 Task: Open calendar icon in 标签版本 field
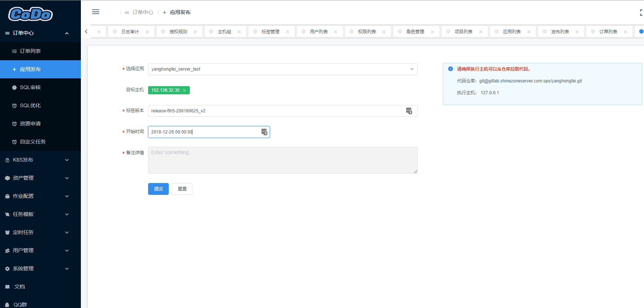[409, 111]
